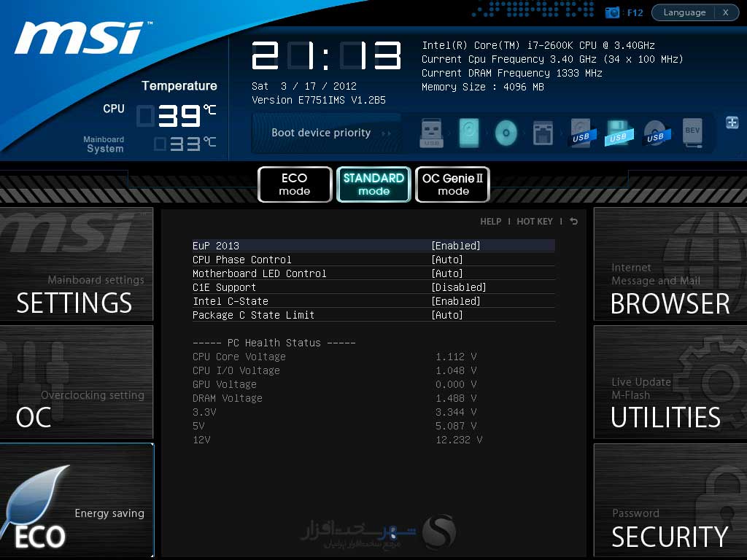Click the GPU Voltage 0.000 V reading
This screenshot has height=560, width=747.
click(x=456, y=384)
